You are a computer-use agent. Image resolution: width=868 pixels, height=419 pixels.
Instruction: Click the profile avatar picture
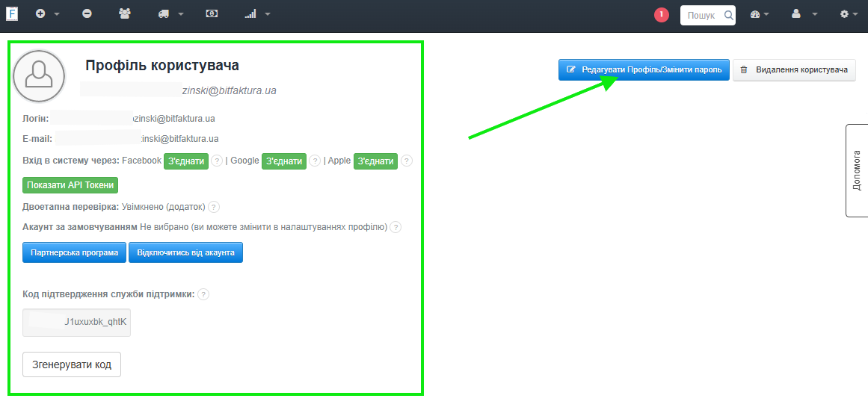click(x=40, y=75)
